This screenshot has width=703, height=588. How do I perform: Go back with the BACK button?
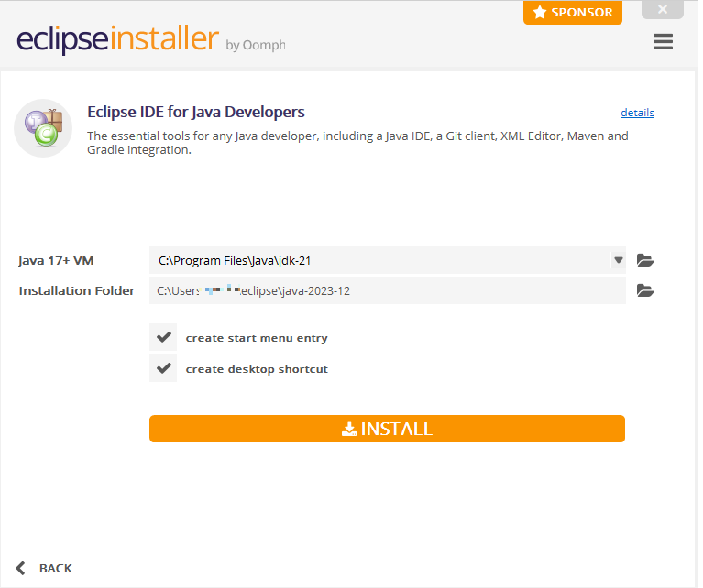[x=44, y=568]
